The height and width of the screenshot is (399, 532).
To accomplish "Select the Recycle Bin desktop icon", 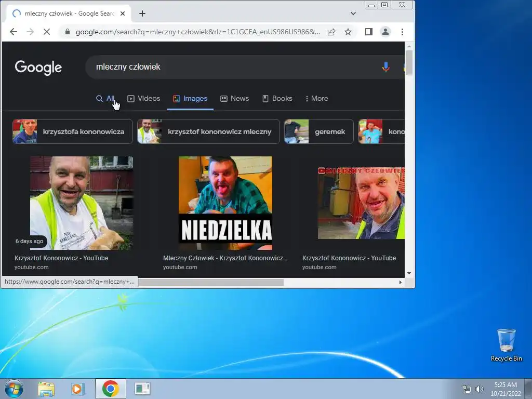I will click(506, 345).
